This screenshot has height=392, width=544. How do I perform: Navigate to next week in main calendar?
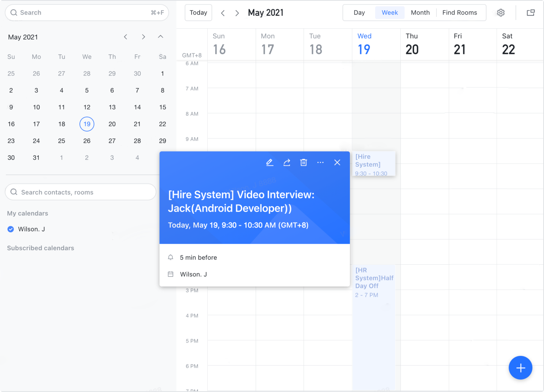(x=237, y=13)
